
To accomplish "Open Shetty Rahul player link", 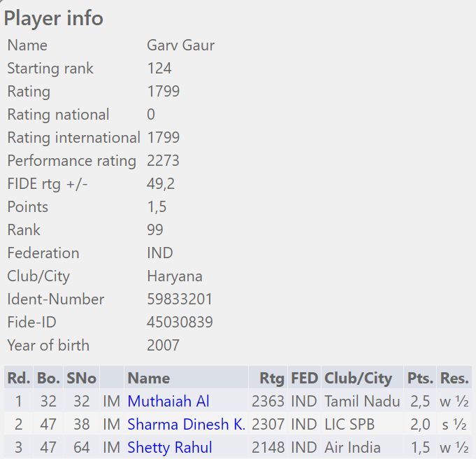I will click(170, 447).
